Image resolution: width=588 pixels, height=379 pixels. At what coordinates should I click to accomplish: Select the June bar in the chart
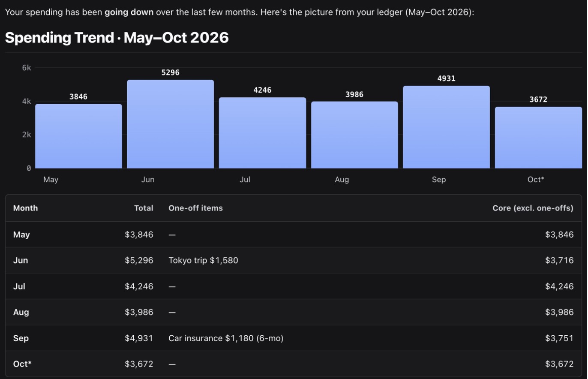coord(171,124)
